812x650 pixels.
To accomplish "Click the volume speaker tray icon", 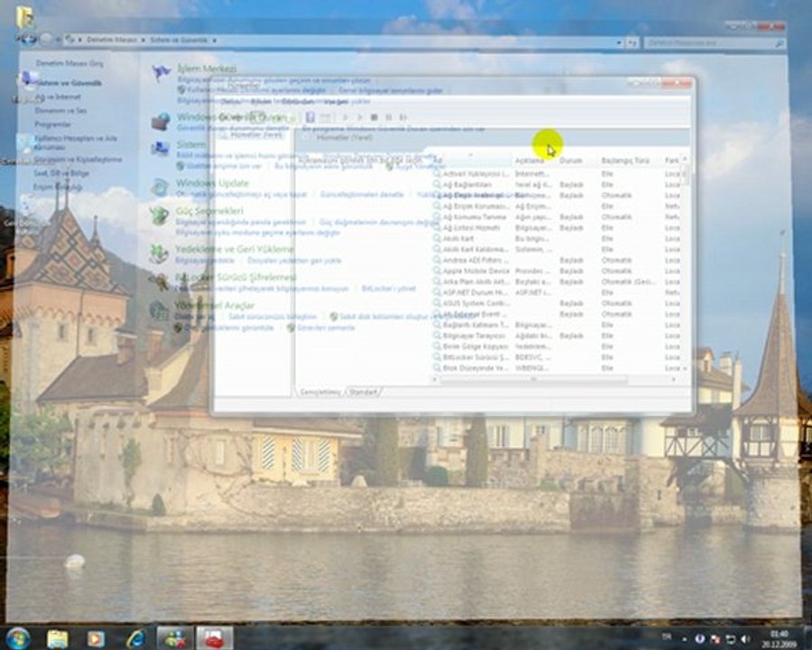I will [746, 638].
